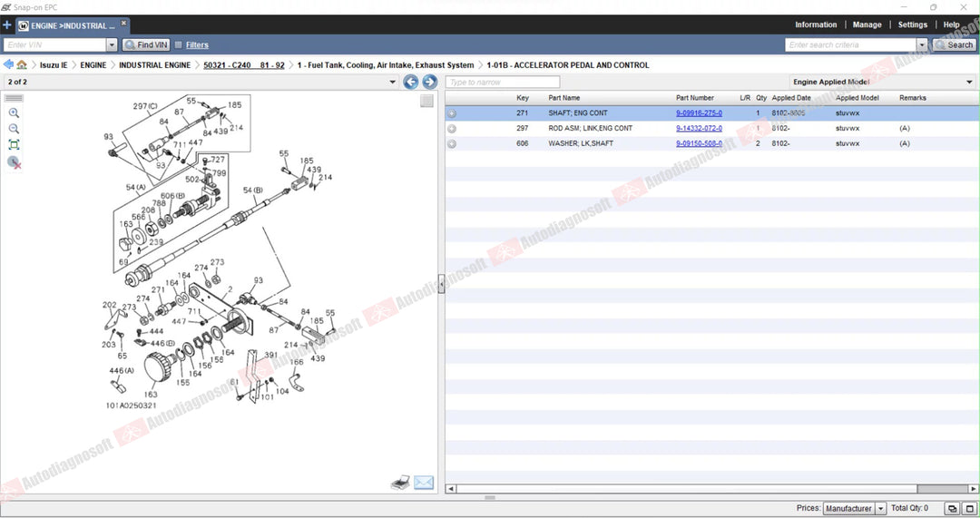980x518 pixels.
Task: Open the Help menu
Action: click(951, 25)
